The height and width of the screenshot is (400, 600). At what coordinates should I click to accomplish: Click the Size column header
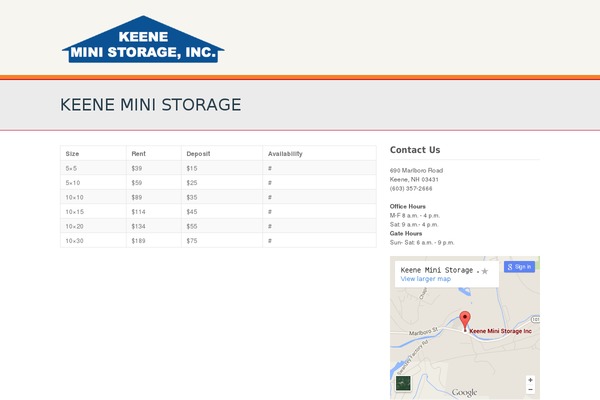[72, 153]
